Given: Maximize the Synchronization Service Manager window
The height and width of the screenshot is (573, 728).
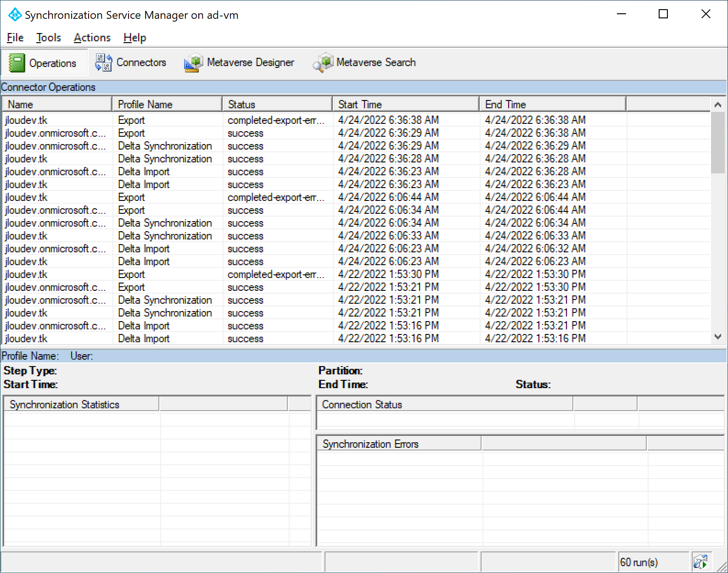Looking at the screenshot, I should click(663, 14).
